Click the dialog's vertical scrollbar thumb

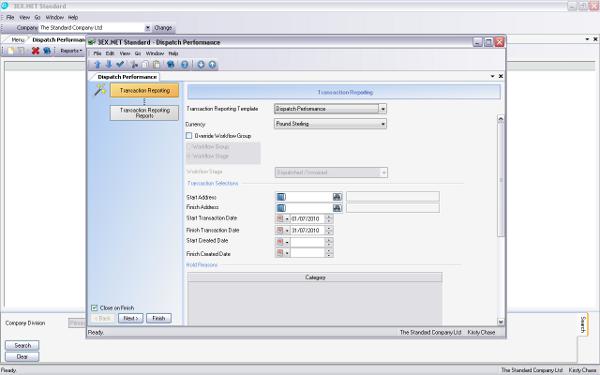(501, 180)
